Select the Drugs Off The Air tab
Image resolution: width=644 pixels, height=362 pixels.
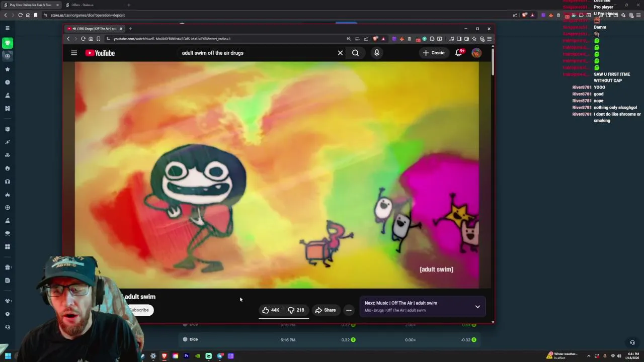[x=95, y=29]
